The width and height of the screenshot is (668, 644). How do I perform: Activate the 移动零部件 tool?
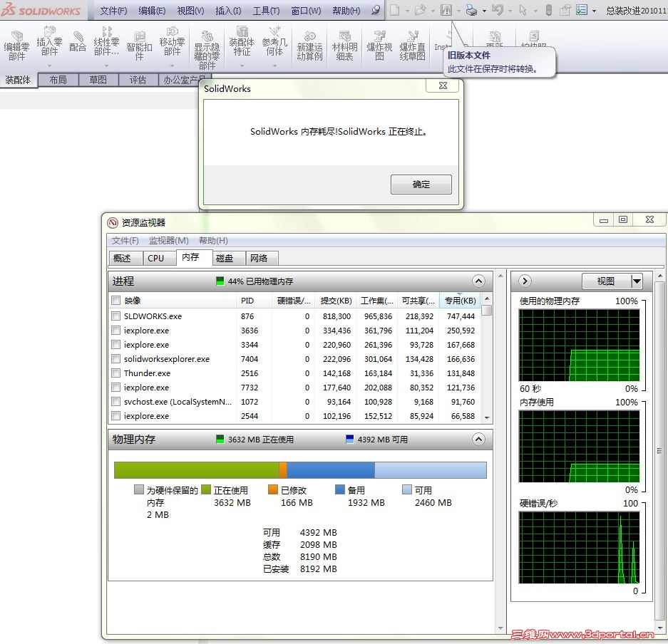[x=172, y=42]
